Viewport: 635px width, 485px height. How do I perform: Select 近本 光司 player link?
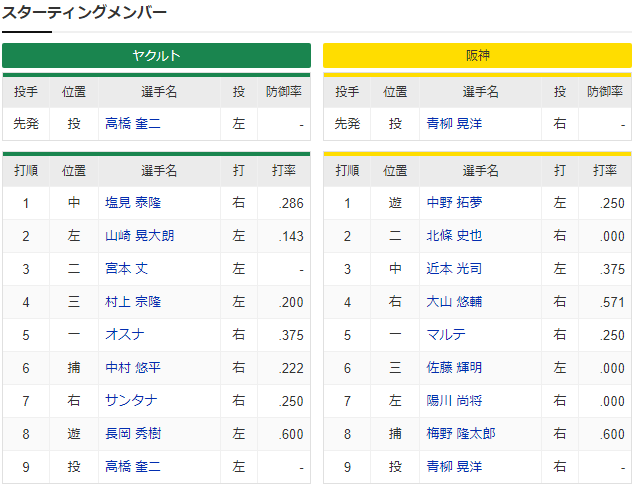[x=454, y=268]
